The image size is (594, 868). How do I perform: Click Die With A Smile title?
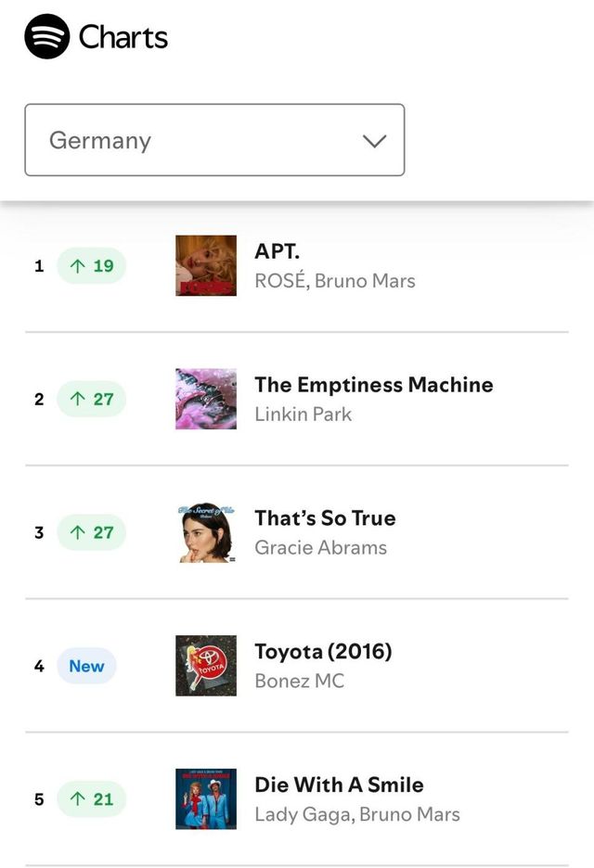339,785
